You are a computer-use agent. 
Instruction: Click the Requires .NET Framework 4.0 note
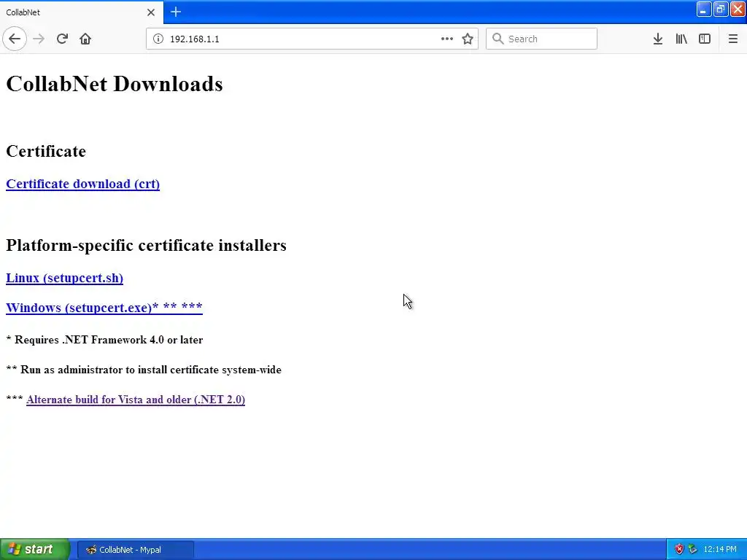[105, 340]
